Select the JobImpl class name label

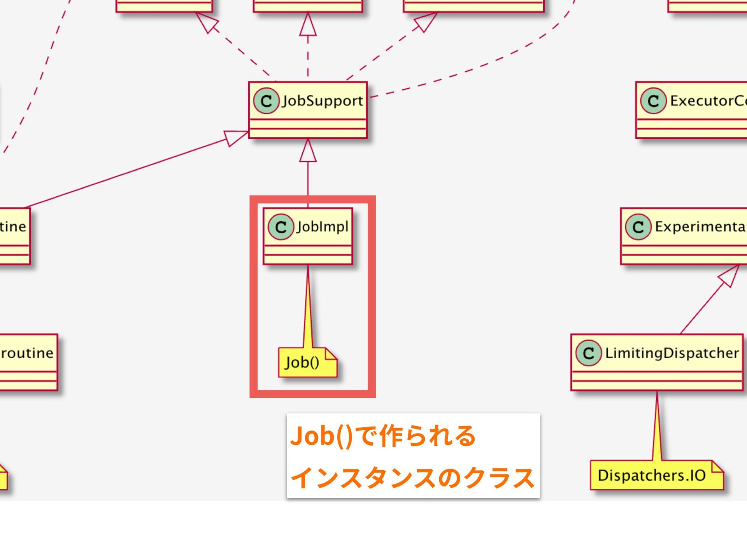pyautogui.click(x=322, y=227)
